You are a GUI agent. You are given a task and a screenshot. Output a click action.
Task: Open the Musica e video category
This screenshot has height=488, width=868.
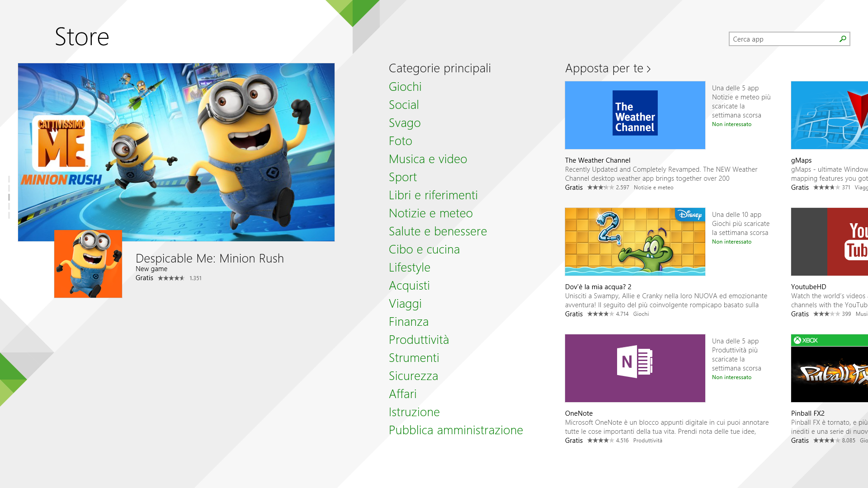(428, 159)
